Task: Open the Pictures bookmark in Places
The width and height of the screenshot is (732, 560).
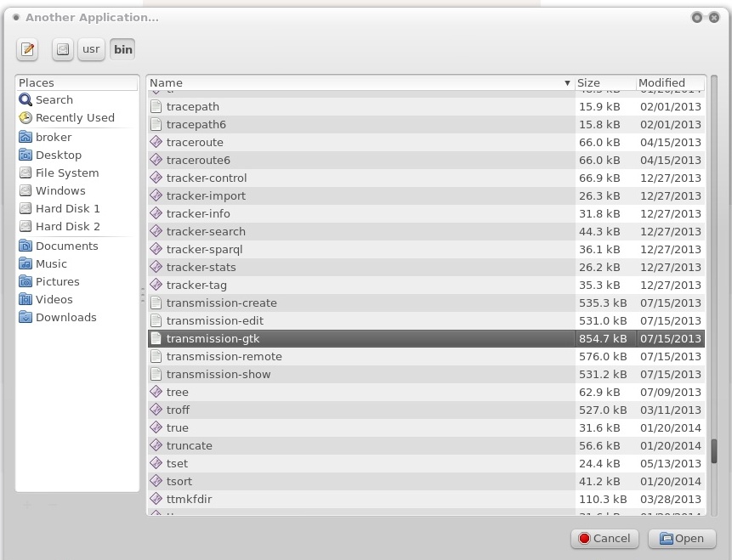Action: click(57, 281)
